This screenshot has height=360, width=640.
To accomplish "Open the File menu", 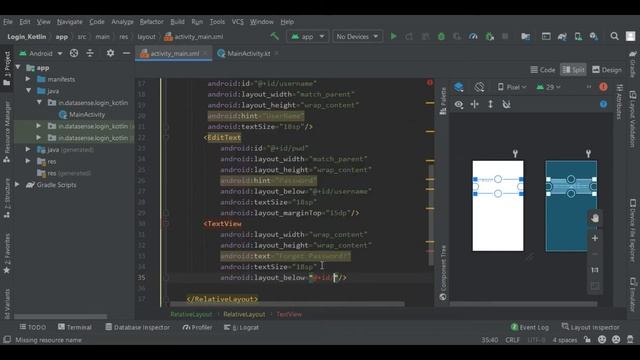I will tap(8, 22).
